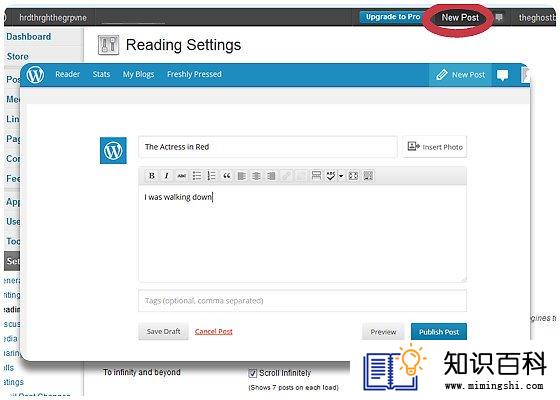Insert a numbered list
The width and height of the screenshot is (560, 400).
[211, 176]
